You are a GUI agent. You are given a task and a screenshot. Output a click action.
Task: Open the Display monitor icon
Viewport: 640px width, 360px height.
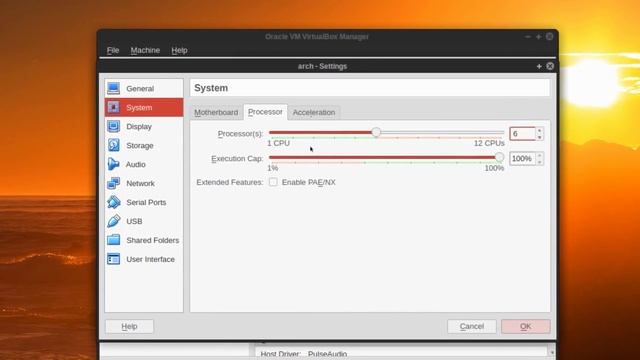pyautogui.click(x=113, y=126)
